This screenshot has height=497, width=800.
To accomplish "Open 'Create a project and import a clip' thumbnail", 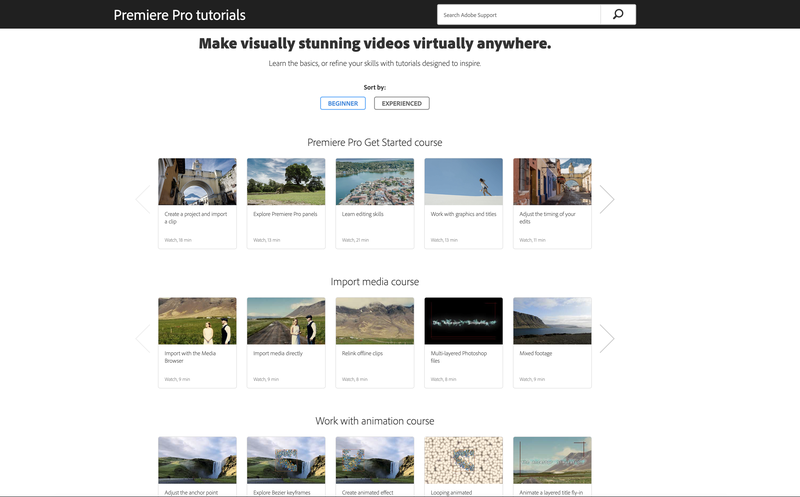I will click(197, 182).
